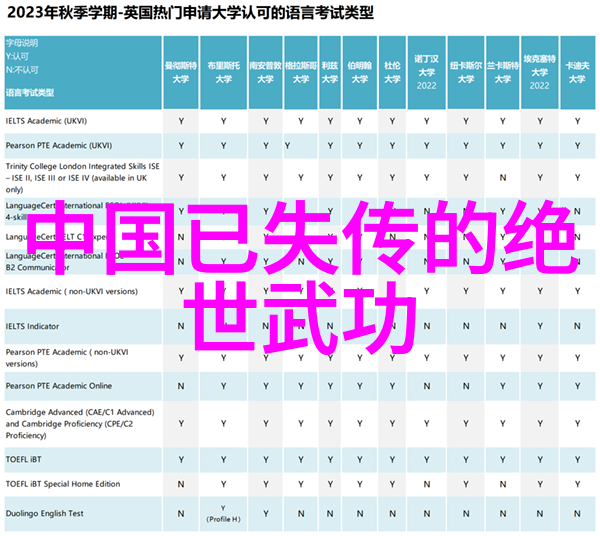Click the 'N' in IELTS Indicator row under 曼彻斯特大学
This screenshot has height=536, width=600.
181,326
